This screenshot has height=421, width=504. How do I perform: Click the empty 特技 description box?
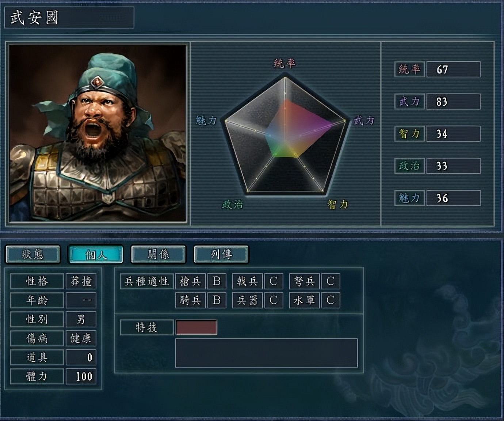[267, 353]
